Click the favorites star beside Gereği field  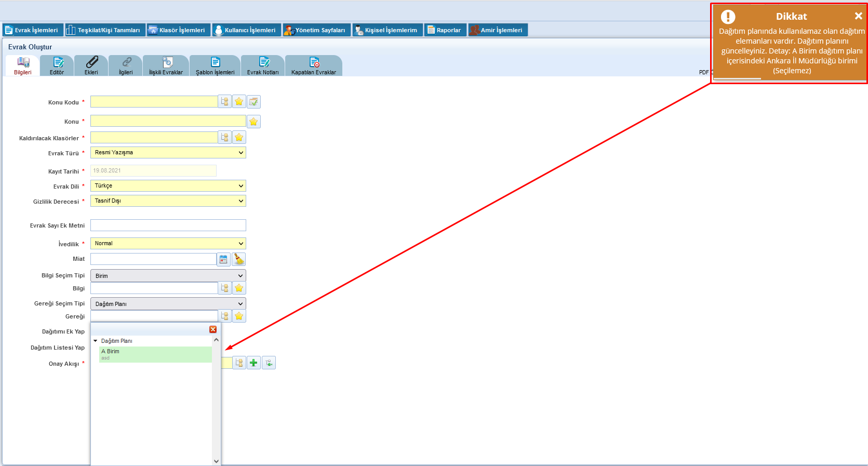tap(239, 316)
